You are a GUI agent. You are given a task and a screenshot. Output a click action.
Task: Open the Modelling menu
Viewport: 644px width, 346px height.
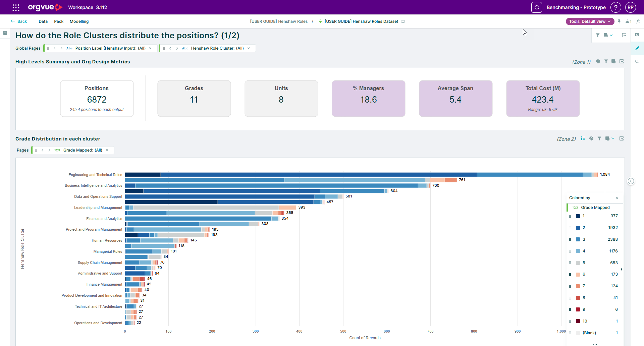click(x=79, y=21)
